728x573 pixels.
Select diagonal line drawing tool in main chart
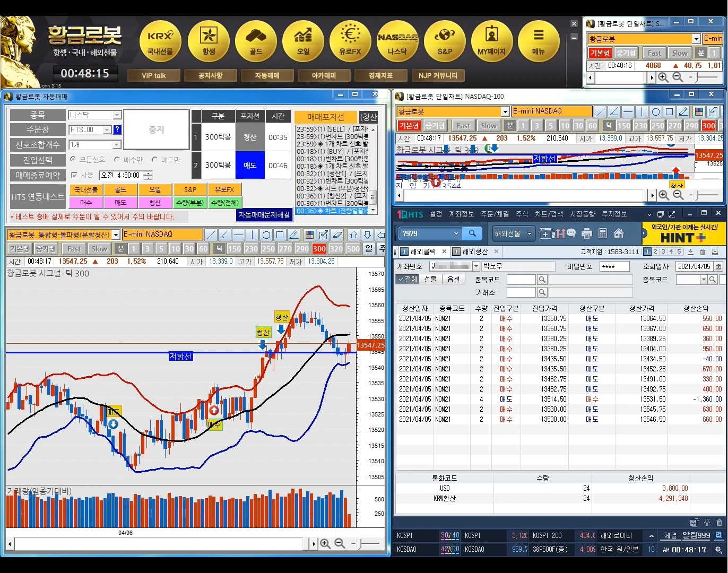click(x=211, y=235)
